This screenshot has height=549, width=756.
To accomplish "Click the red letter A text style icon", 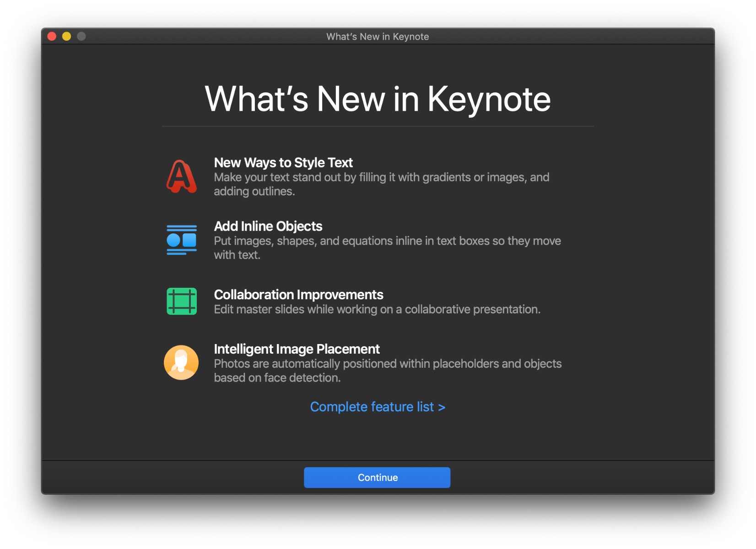I will (182, 176).
